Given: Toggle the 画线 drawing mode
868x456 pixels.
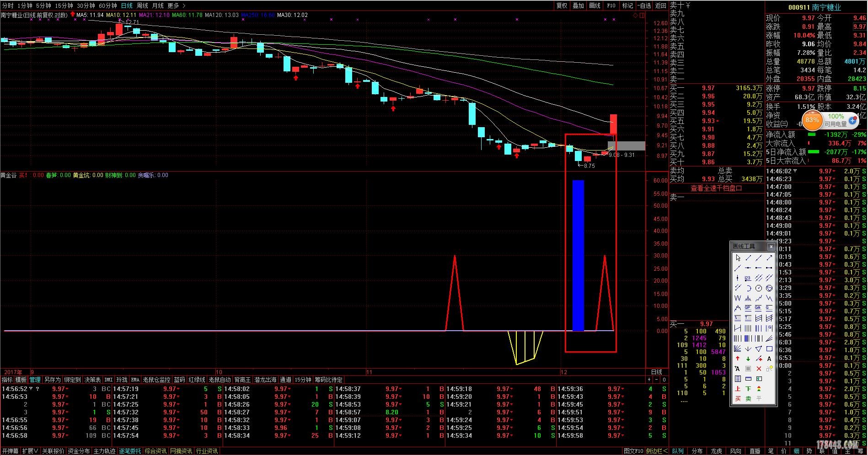Looking at the screenshot, I should [x=595, y=5].
